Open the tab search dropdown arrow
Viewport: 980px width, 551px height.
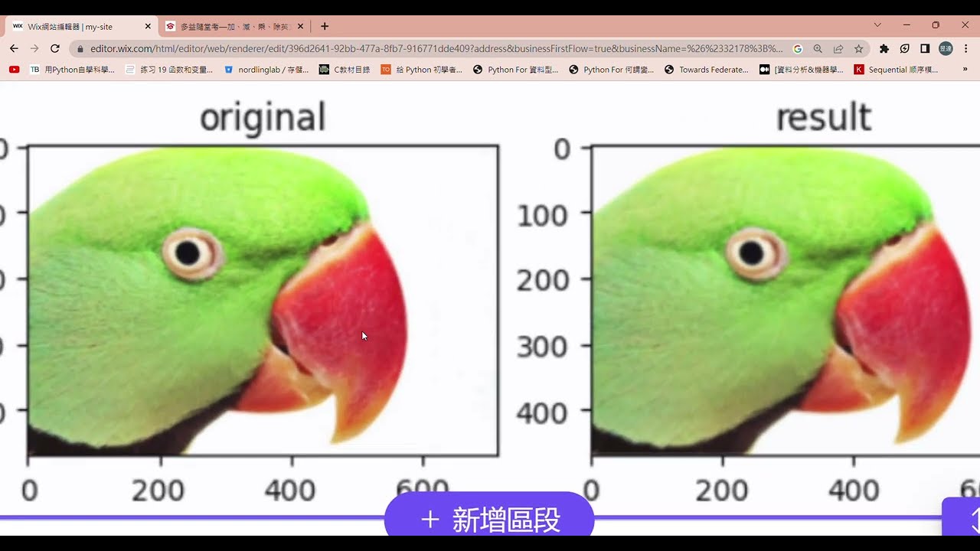(x=877, y=25)
